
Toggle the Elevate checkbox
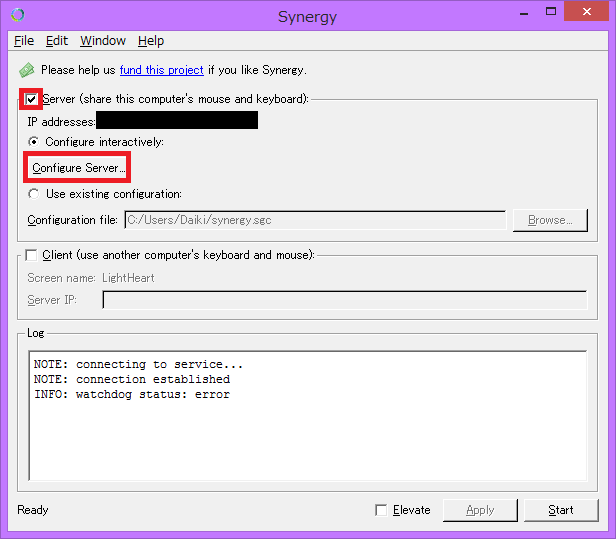381,510
